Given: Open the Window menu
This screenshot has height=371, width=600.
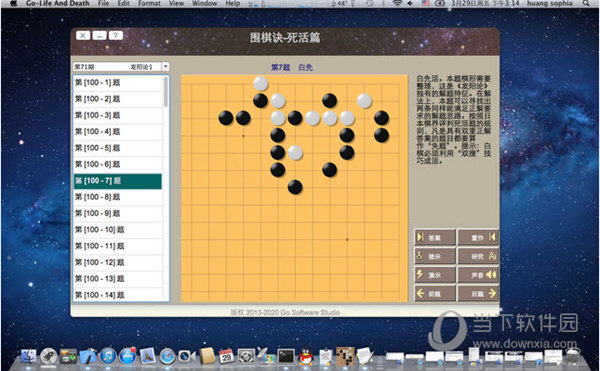Looking at the screenshot, I should tap(205, 3).
